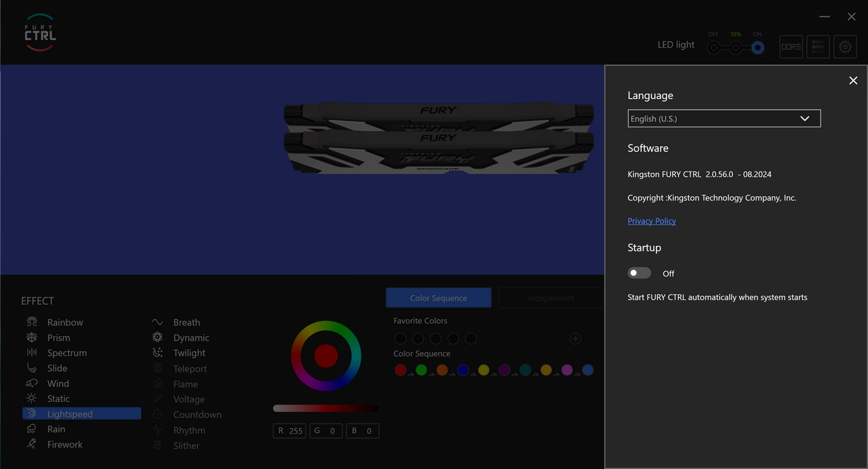Click the dimmed Rhythm pulse icon
The width and height of the screenshot is (868, 469).
click(x=157, y=430)
